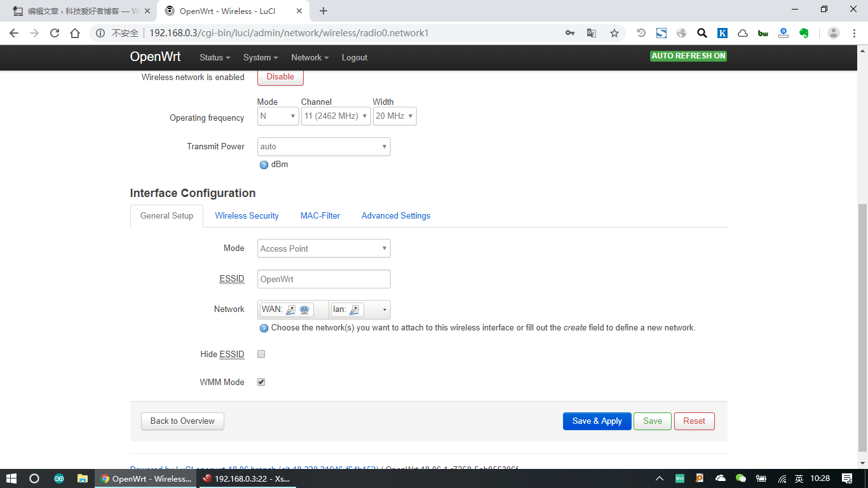Uncheck the WMM Mode checkbox
The height and width of the screenshot is (488, 868).
[x=261, y=382]
